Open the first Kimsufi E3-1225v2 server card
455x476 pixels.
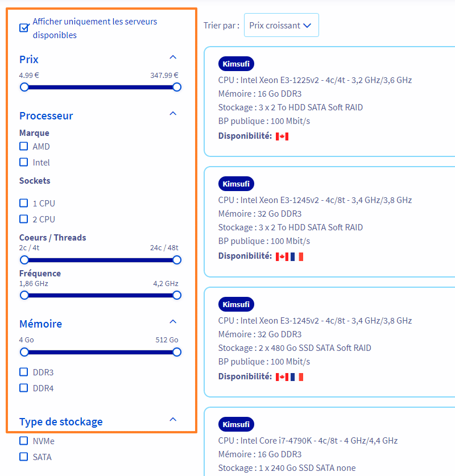[x=330, y=101]
